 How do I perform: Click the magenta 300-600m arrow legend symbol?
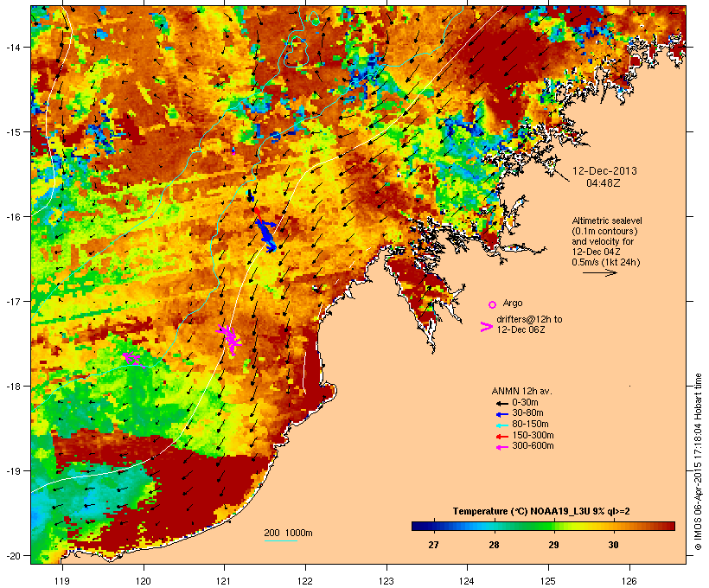point(502,447)
